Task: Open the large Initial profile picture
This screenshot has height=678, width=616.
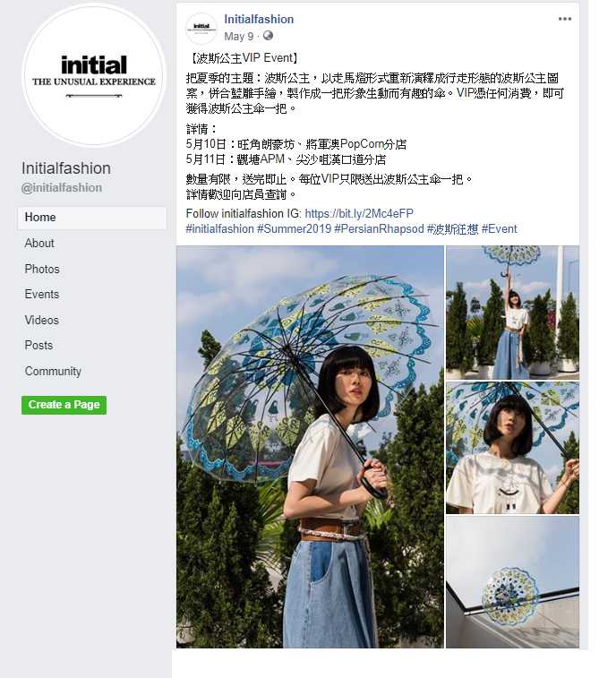Action: [x=94, y=74]
